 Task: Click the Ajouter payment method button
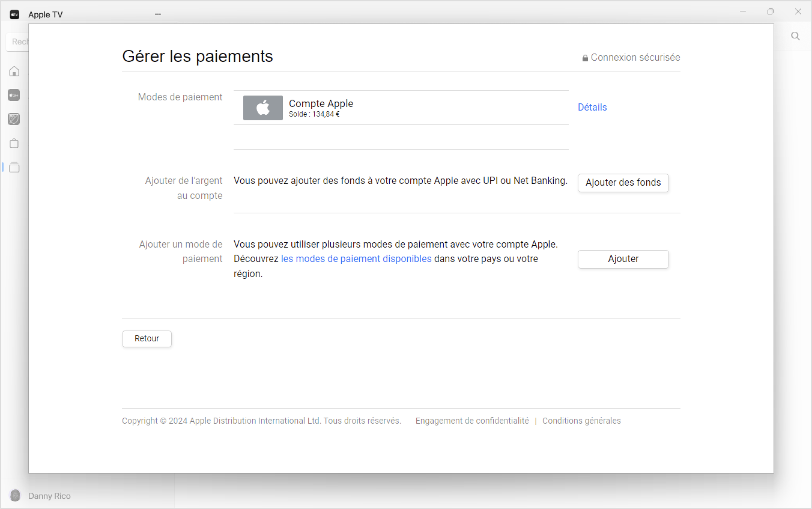click(623, 259)
